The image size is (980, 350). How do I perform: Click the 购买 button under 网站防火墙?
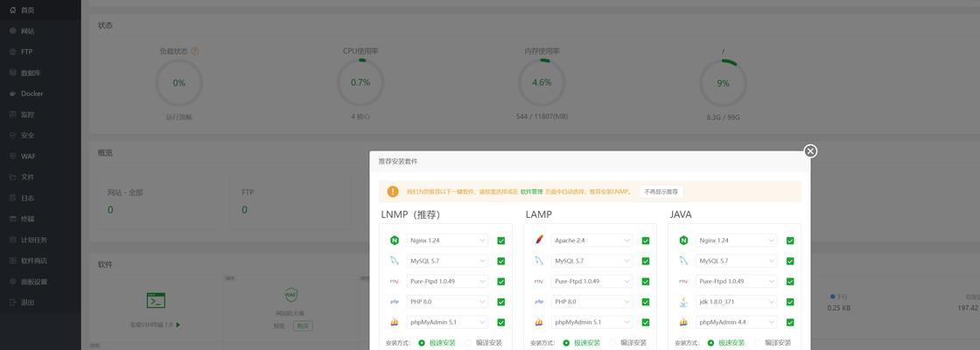[x=303, y=325]
